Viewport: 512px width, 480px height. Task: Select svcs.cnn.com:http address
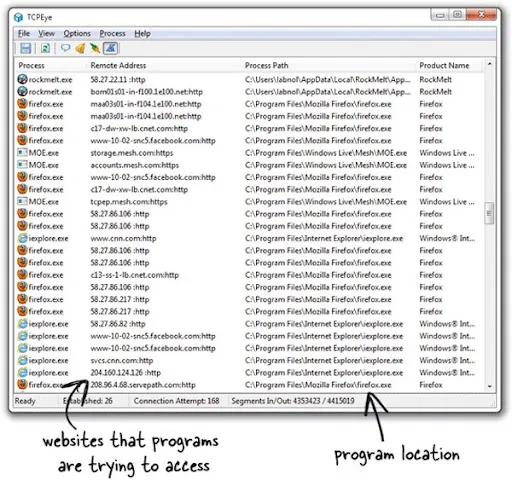[122, 360]
